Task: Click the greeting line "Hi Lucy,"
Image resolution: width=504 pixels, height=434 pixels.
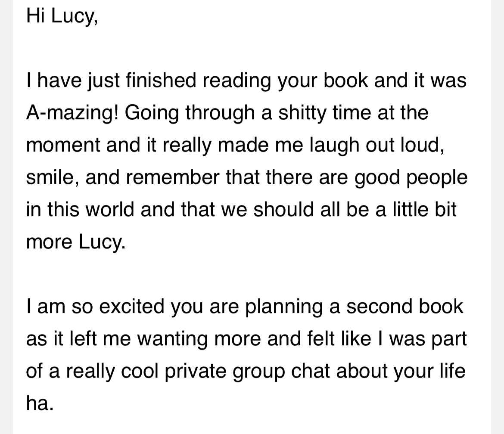Action: click(62, 16)
